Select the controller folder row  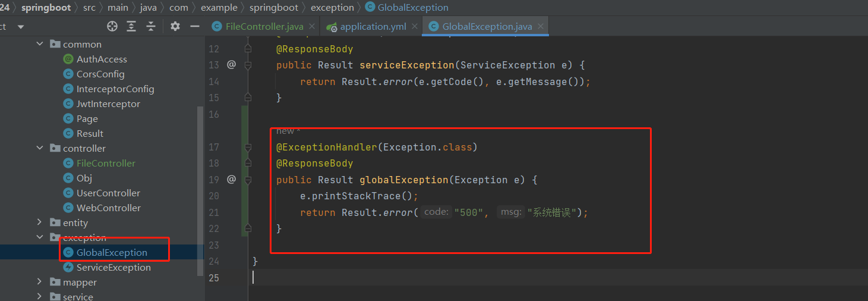point(84,148)
